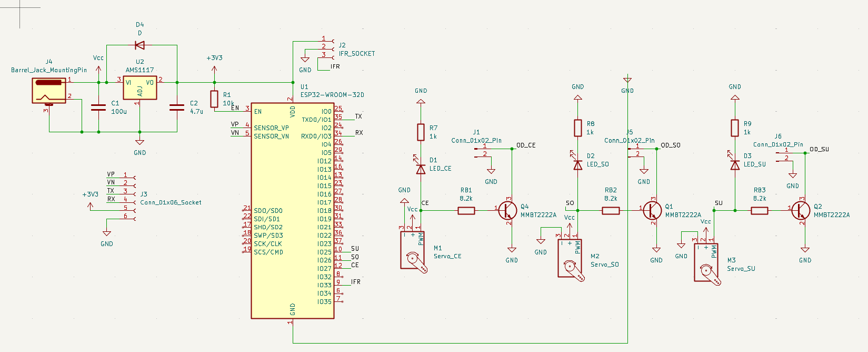The image size is (868, 352).
Task: Click the TXD0/IO1 pin name
Action: 316,120
